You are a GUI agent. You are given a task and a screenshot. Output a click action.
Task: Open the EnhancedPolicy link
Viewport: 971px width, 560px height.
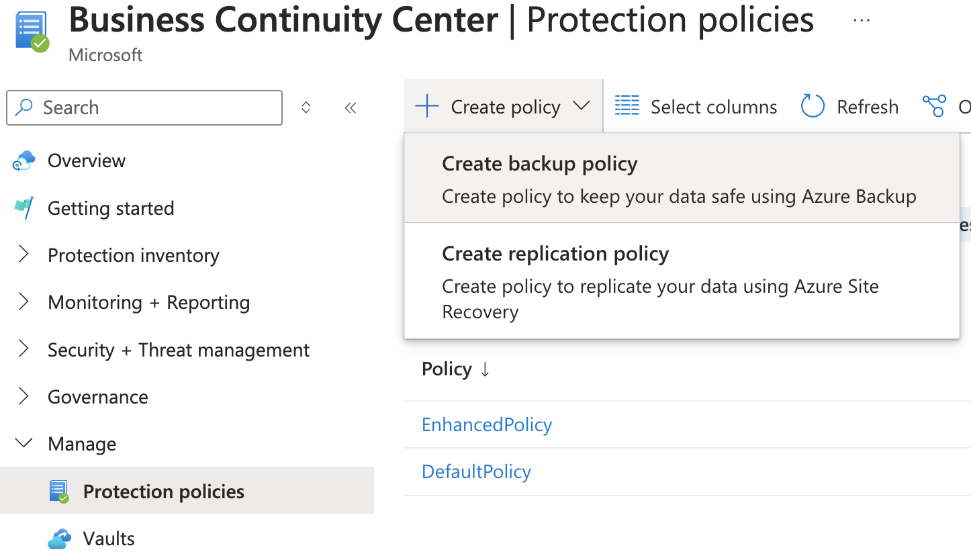[x=487, y=424]
